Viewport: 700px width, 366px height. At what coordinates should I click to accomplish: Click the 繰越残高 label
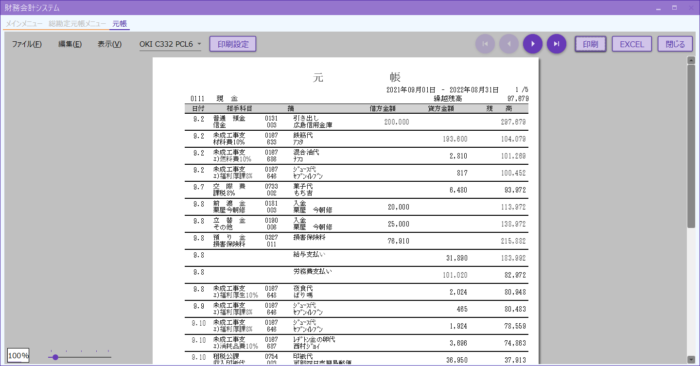448,99
